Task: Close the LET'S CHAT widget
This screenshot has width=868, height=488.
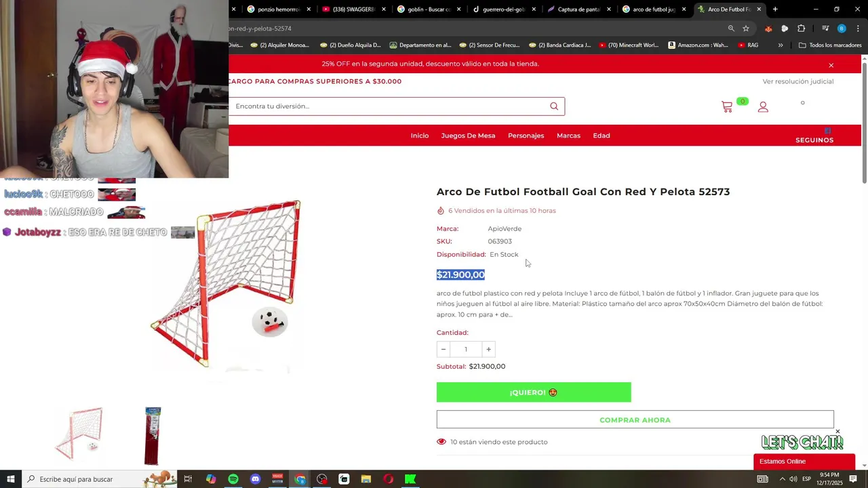Action: coord(837,432)
